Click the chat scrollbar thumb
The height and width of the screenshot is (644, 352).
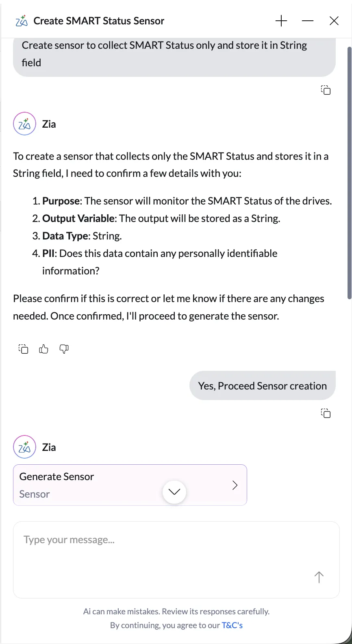(x=349, y=173)
